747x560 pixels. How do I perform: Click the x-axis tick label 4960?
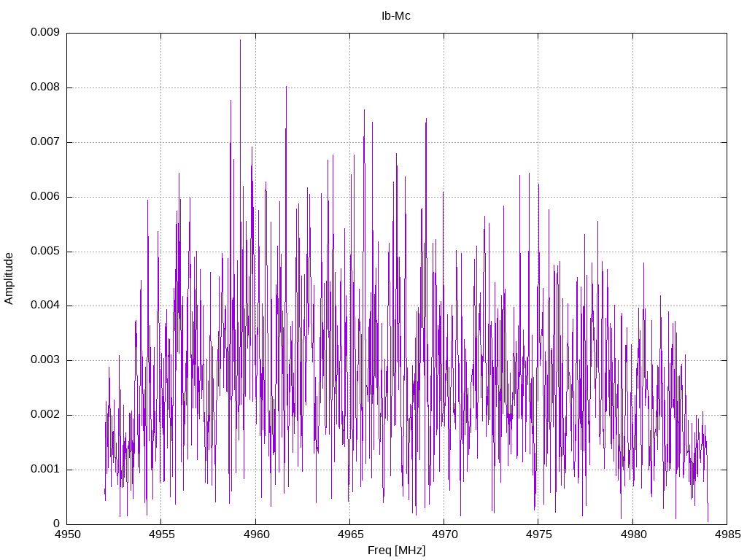pos(256,534)
